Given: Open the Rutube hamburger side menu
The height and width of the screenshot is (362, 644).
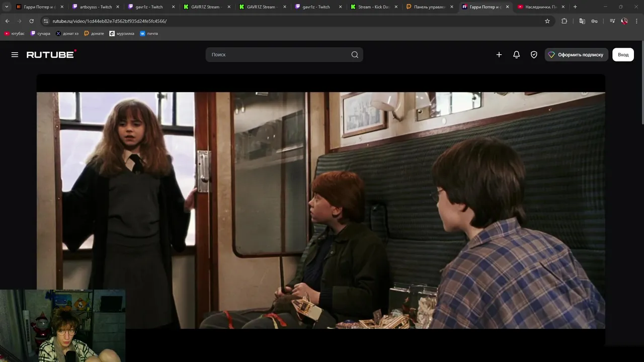Looking at the screenshot, I should 15,55.
